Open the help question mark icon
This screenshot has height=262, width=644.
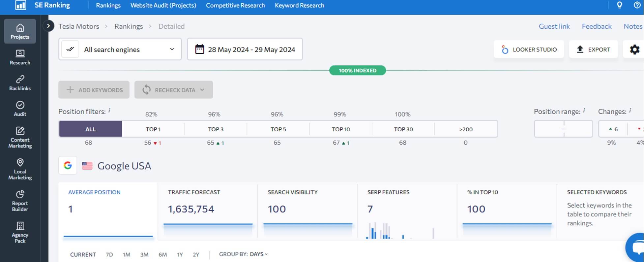637,5
